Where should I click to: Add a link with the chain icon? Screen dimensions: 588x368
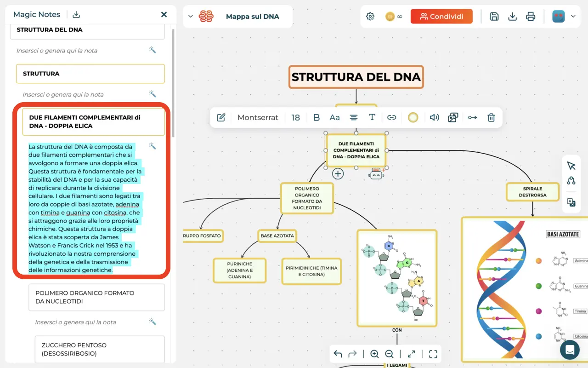[x=392, y=117]
